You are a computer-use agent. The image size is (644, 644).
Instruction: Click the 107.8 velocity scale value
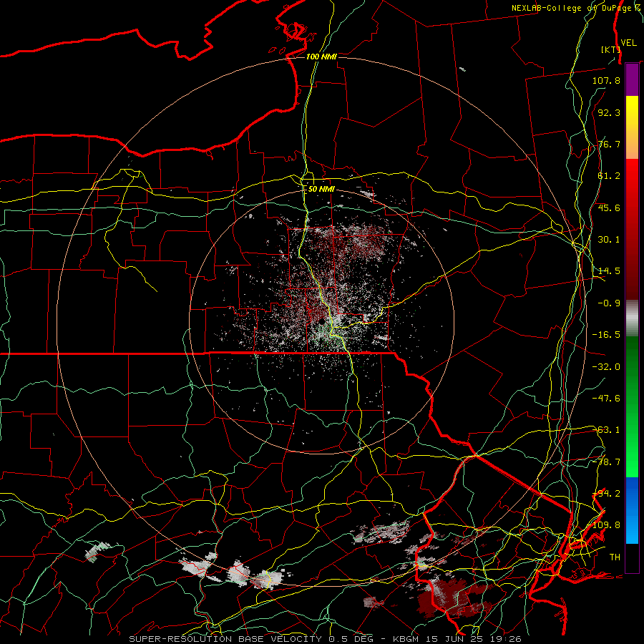tap(606, 80)
